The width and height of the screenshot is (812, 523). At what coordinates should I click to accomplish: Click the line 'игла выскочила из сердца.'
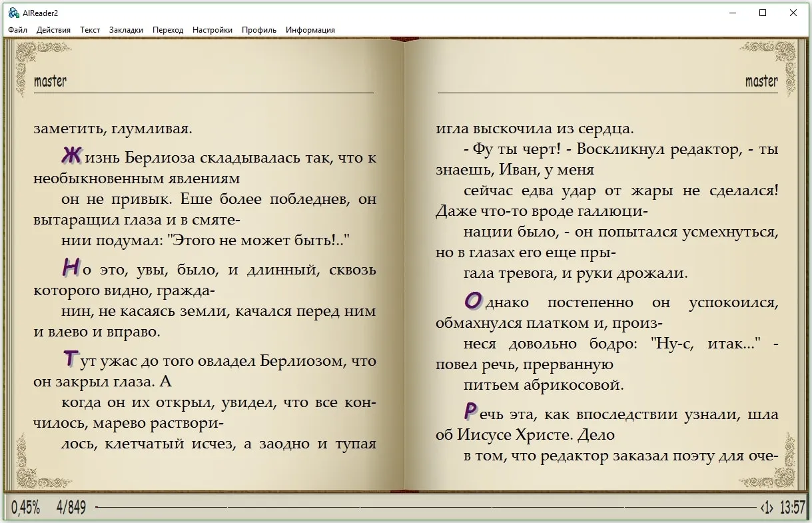tap(535, 129)
